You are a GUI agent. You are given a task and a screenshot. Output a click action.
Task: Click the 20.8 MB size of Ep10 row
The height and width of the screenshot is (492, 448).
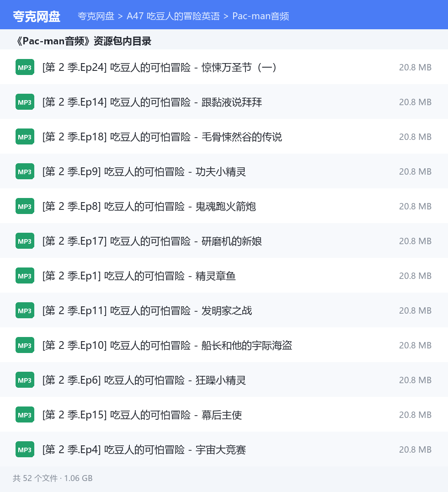tap(415, 345)
